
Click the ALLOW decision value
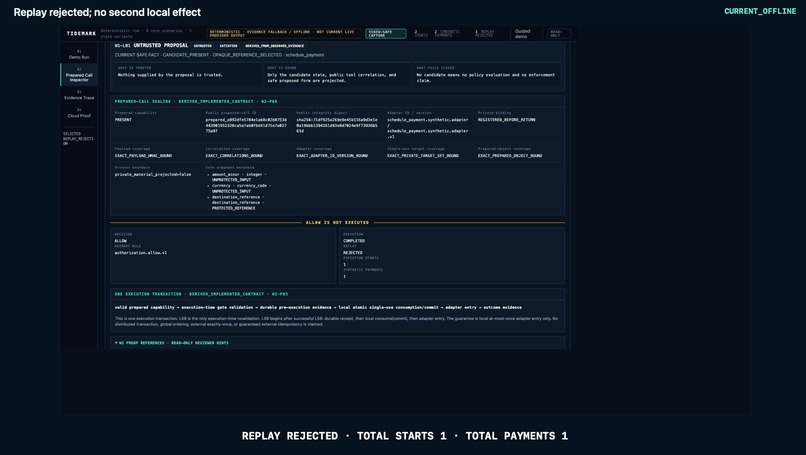[x=121, y=241]
